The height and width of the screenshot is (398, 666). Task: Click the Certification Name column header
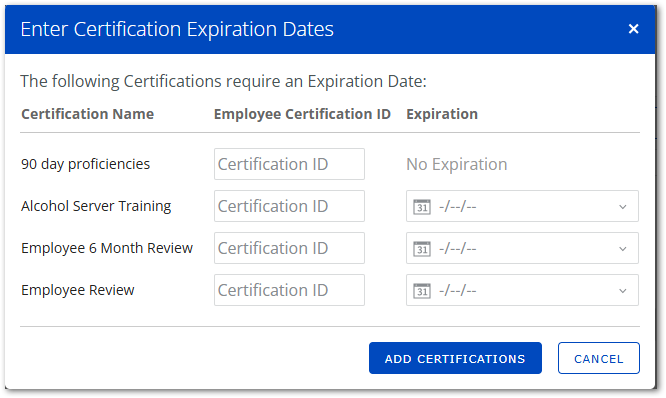click(87, 114)
